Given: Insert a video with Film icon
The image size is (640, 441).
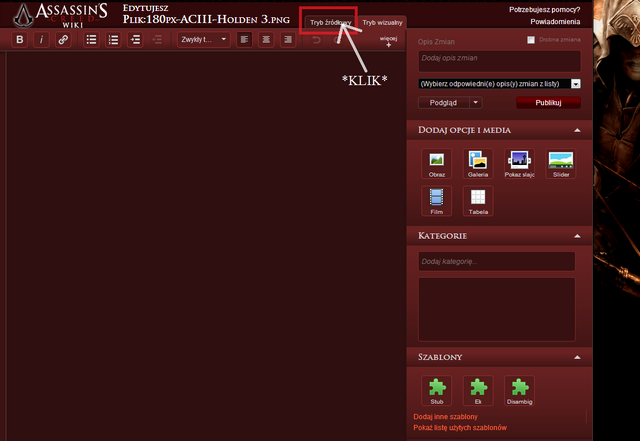Looking at the screenshot, I should coord(436,201).
